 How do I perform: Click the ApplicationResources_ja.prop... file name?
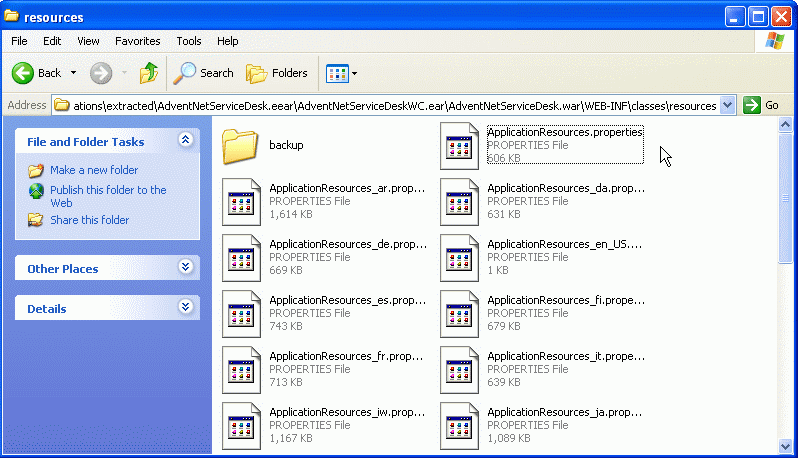[564, 412]
